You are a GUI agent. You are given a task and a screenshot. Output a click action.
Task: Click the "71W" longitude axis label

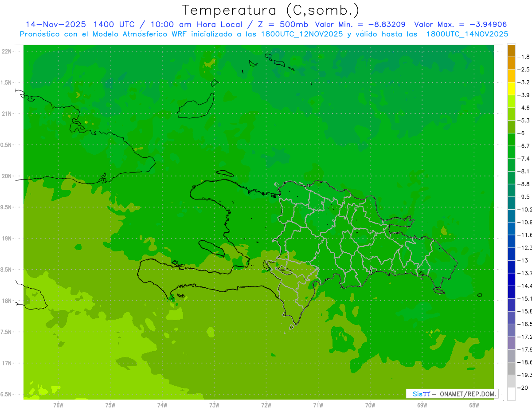(x=318, y=405)
